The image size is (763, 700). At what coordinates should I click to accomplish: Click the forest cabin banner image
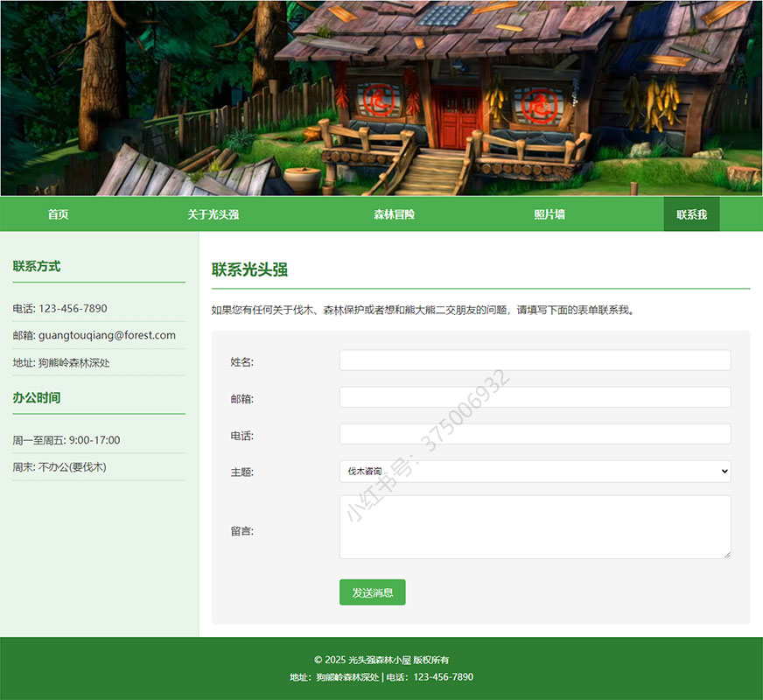click(381, 98)
